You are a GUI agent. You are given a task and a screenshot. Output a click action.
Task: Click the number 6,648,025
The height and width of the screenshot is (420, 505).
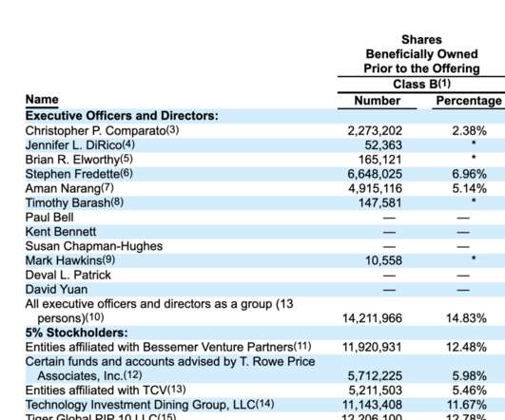coord(375,174)
